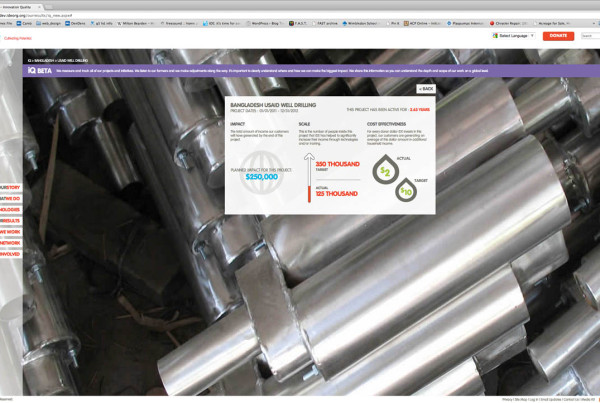The height and width of the screenshot is (403, 600).
Task: Open the WordPress Blog bookmark
Action: coord(266,23)
